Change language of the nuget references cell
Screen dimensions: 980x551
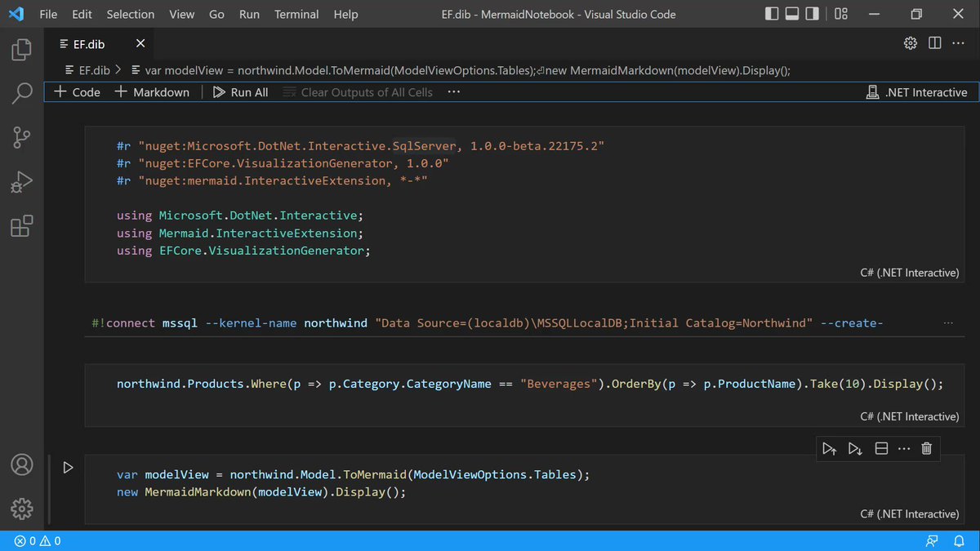click(909, 273)
